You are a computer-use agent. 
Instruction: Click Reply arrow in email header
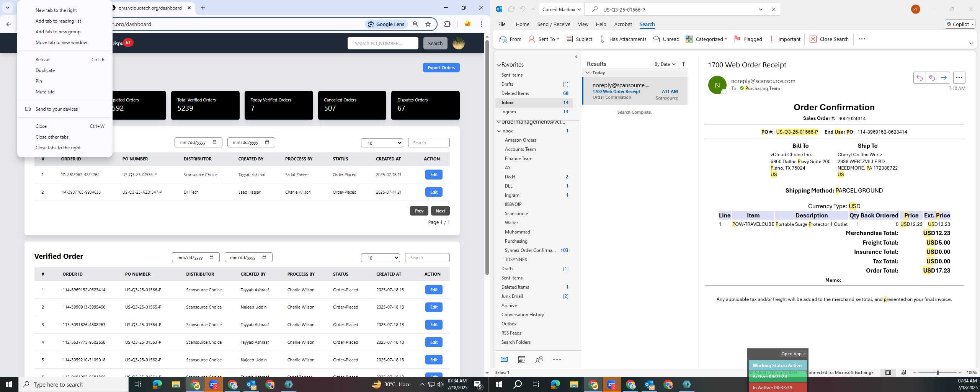(x=920, y=78)
